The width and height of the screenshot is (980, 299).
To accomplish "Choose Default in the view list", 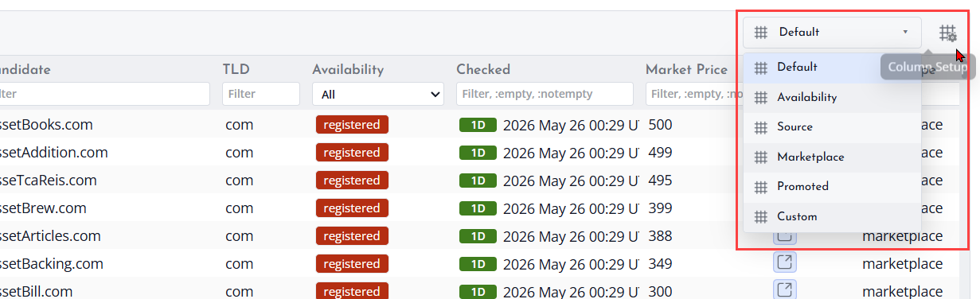I will [832, 68].
